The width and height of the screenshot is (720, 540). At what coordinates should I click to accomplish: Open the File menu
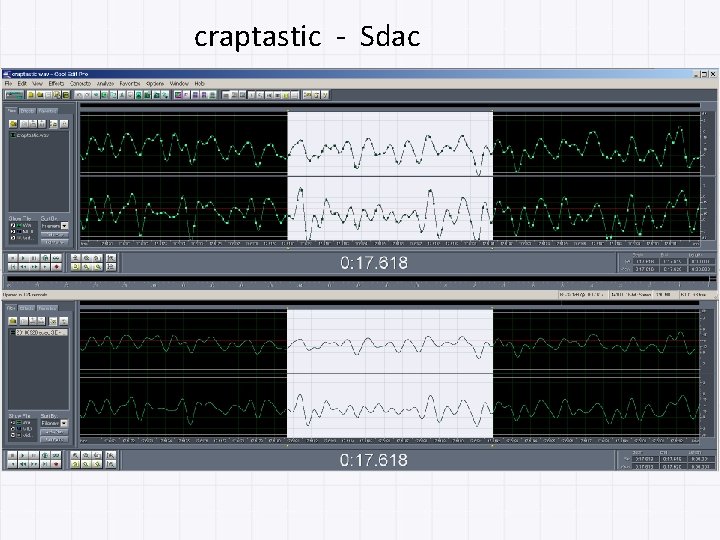tap(8, 84)
